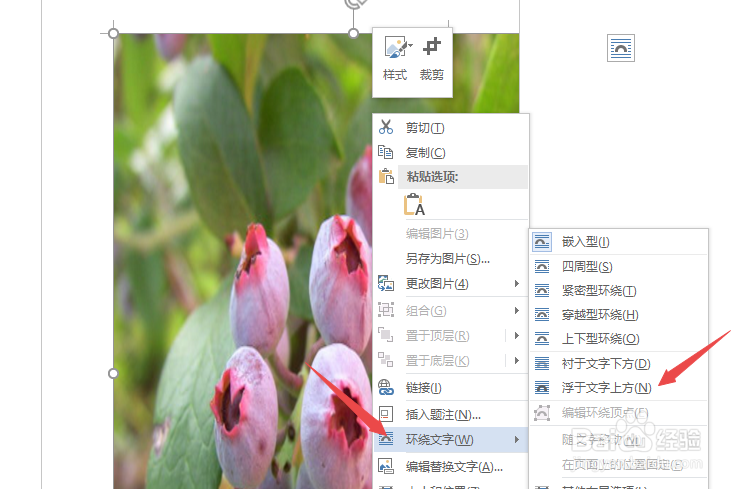Viewport: 745px width, 489px height.
Task: Click the Square (四周型) wrap icon
Action: coord(542,267)
